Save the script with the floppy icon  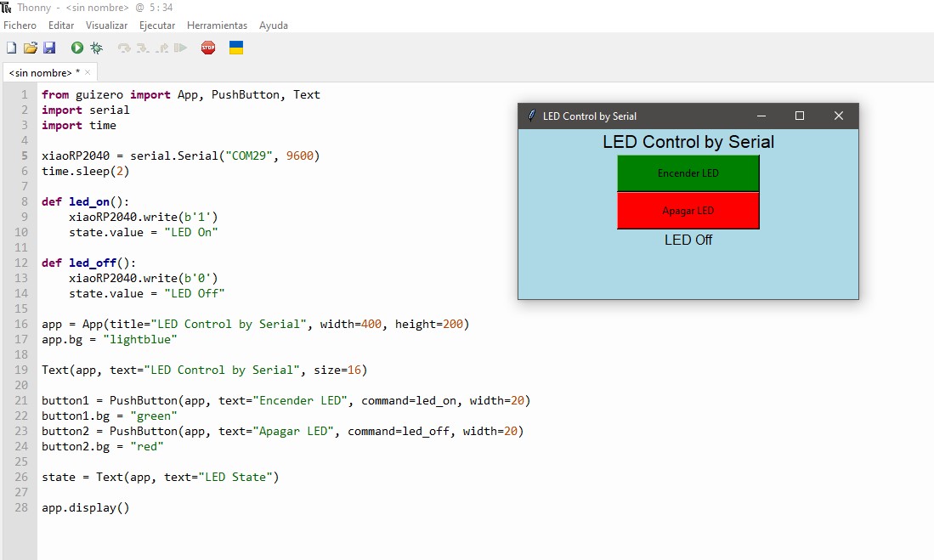coord(49,48)
